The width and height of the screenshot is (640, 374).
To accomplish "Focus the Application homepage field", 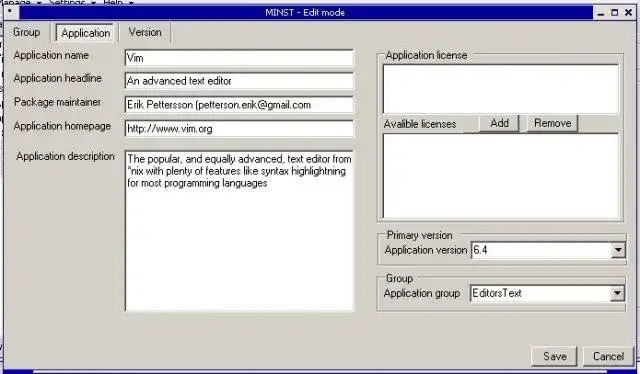I will click(240, 129).
